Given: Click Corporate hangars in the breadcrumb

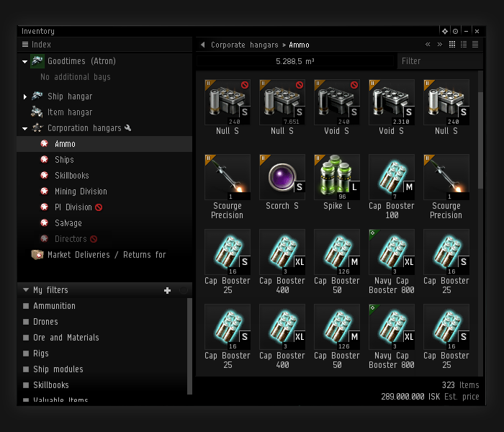Looking at the screenshot, I should tap(244, 45).
